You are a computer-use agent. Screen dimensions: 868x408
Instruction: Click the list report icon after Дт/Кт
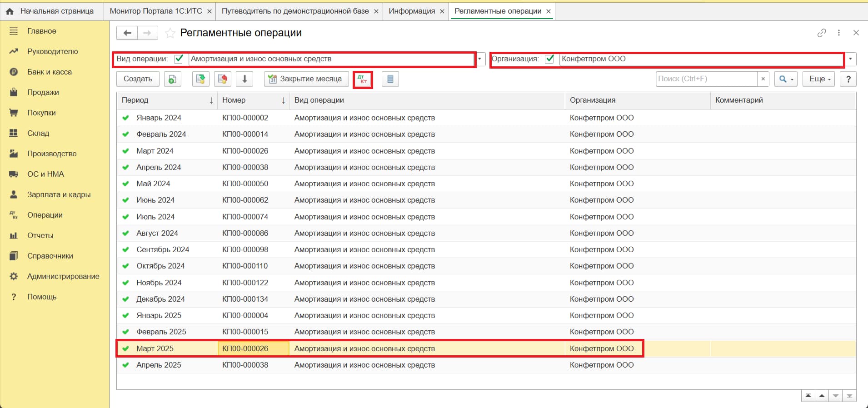(x=390, y=79)
